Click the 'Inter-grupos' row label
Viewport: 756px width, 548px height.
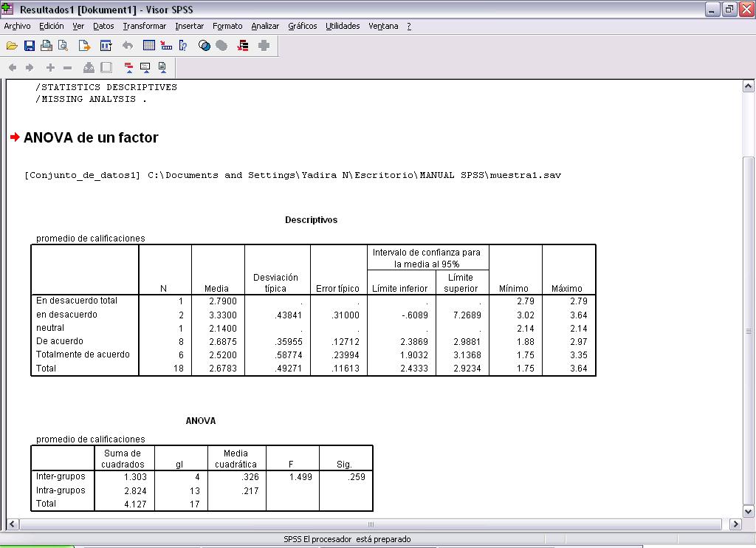click(61, 476)
